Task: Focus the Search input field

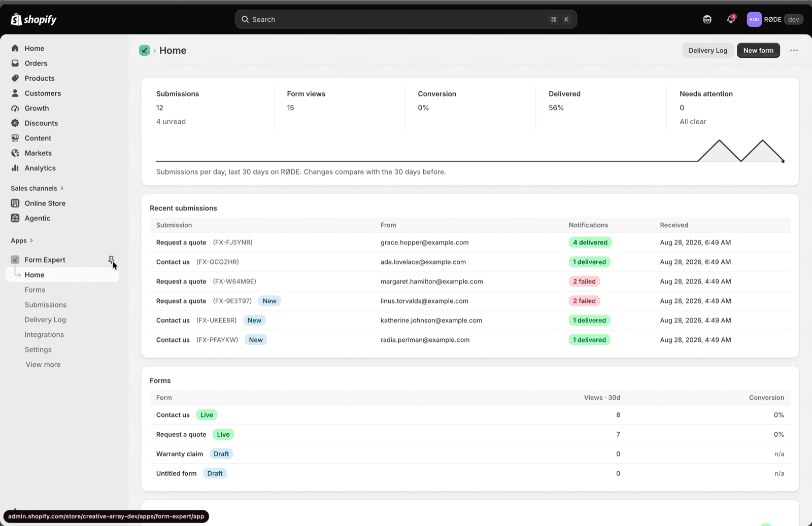Action: (x=405, y=19)
